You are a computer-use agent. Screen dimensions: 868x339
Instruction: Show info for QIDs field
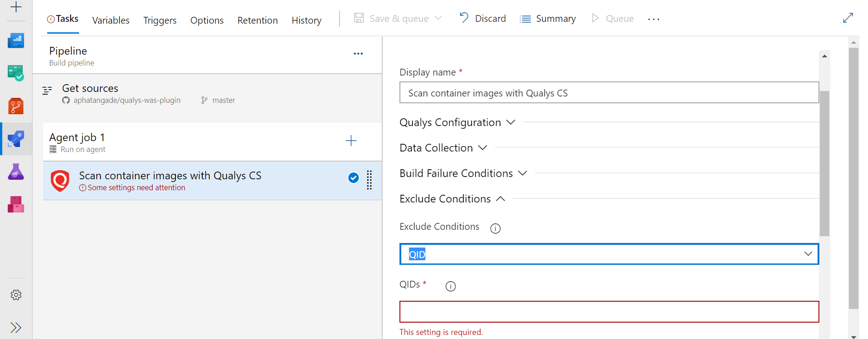[450, 286]
